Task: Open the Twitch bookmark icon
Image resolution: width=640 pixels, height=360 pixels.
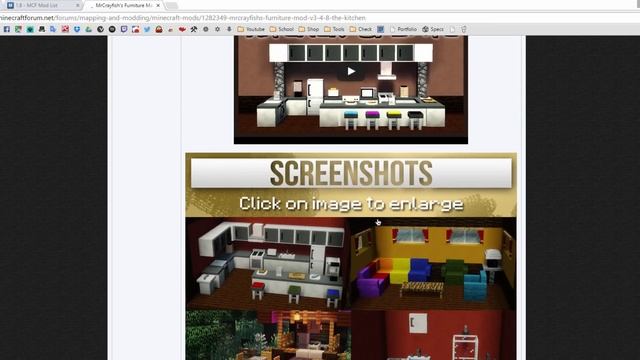Action: [x=124, y=29]
